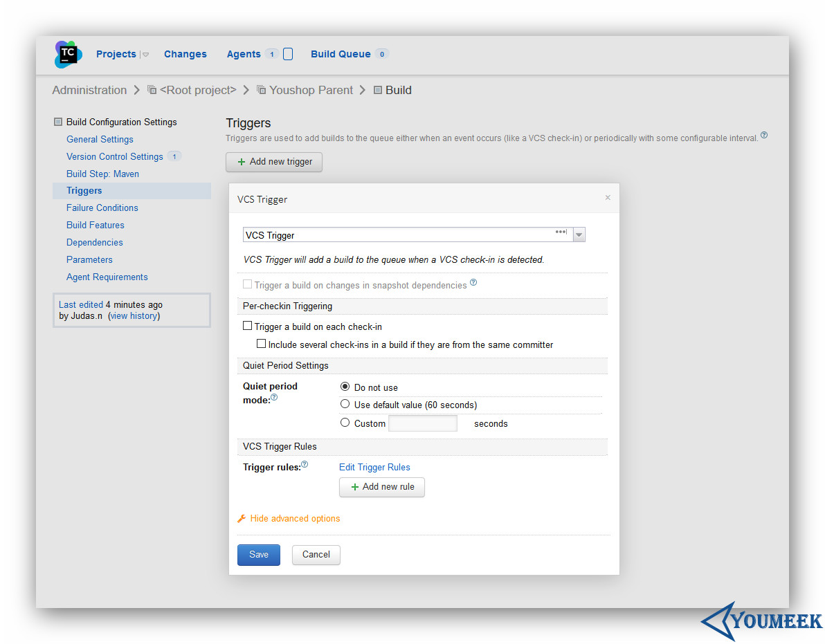The width and height of the screenshot is (825, 644).
Task: Enable Trigger a build on each check-in
Action: coord(247,326)
